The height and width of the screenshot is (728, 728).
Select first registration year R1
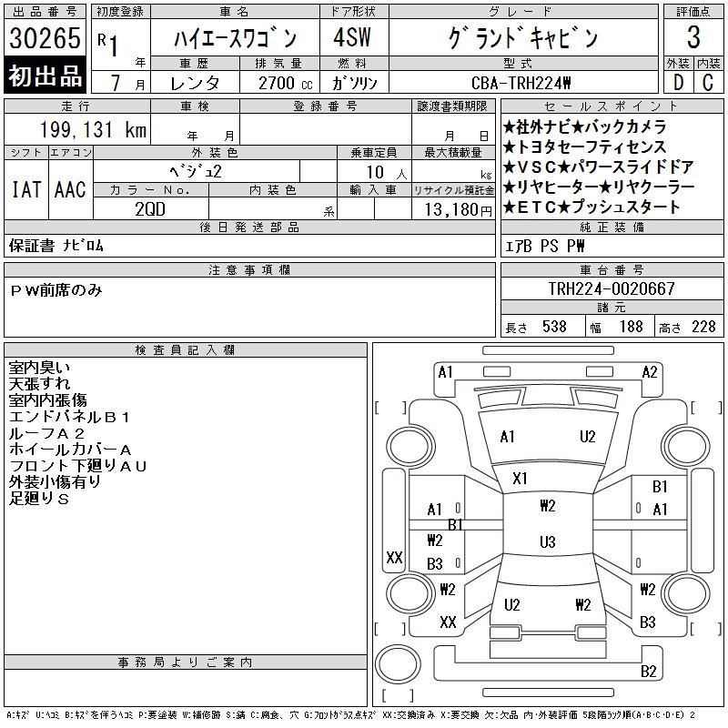click(107, 45)
